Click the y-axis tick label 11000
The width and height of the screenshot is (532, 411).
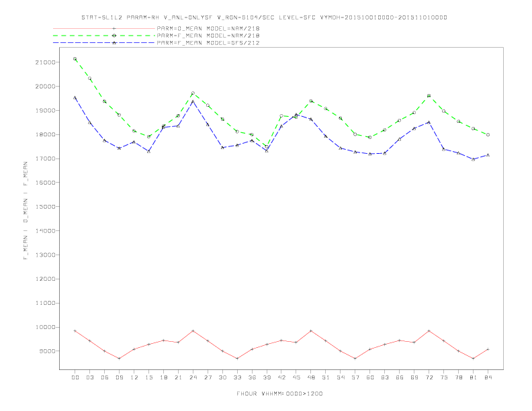click(x=46, y=303)
